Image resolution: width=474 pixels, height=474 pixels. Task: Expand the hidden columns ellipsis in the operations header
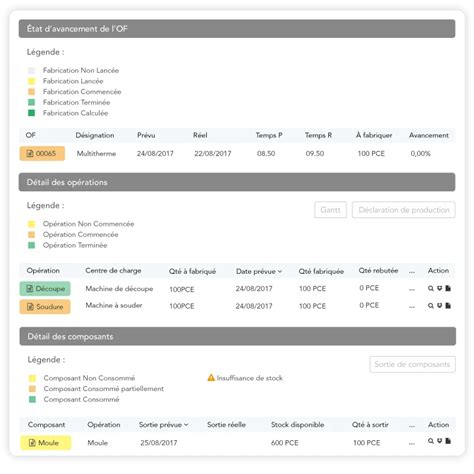(x=412, y=272)
